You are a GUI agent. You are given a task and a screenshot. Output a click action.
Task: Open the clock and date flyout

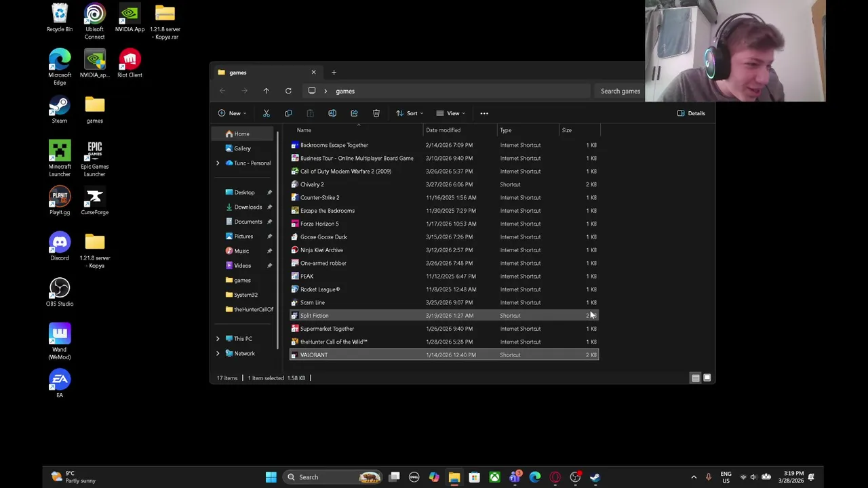click(791, 477)
